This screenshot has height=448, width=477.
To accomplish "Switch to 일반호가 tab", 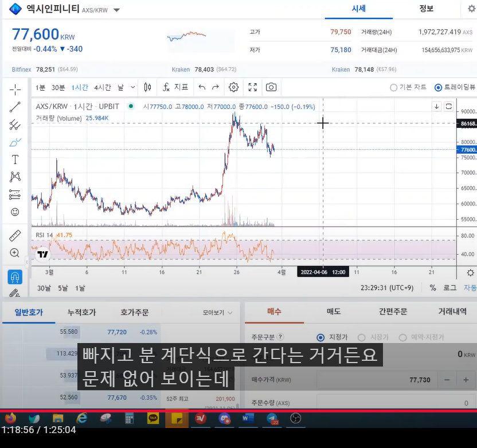I will point(29,313).
